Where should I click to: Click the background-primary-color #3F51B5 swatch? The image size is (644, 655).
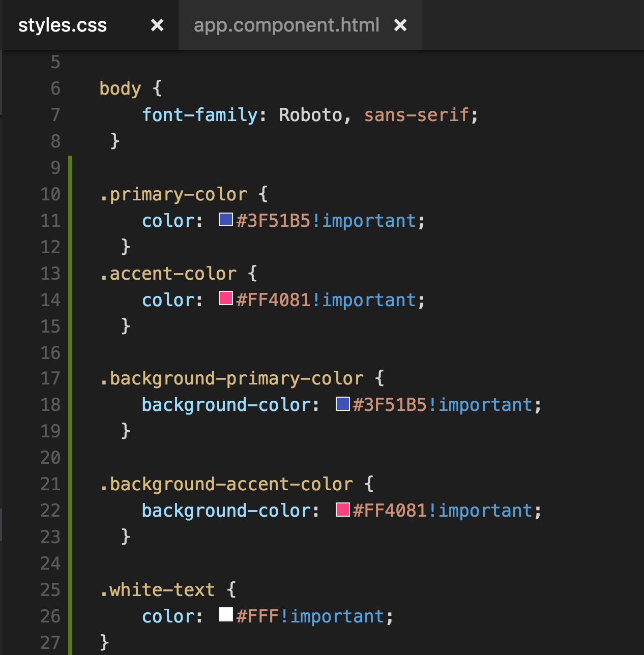[x=343, y=404]
